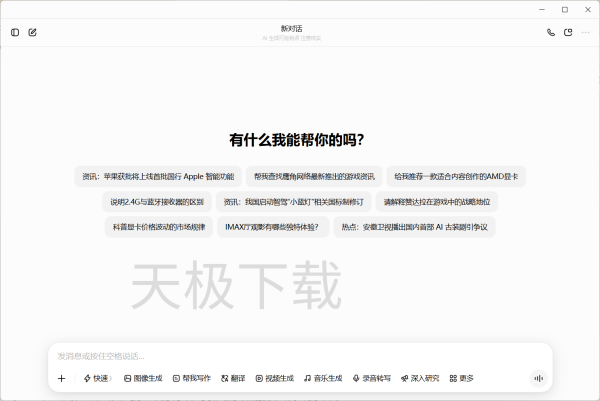Choose the 2.4G与蓝牙接收器 suggestion
The width and height of the screenshot is (600, 401).
click(x=157, y=202)
